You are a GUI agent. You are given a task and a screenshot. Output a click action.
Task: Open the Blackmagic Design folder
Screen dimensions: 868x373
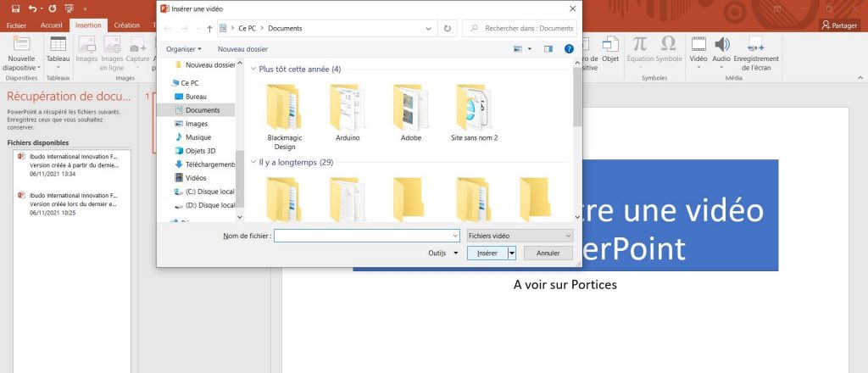(x=285, y=117)
